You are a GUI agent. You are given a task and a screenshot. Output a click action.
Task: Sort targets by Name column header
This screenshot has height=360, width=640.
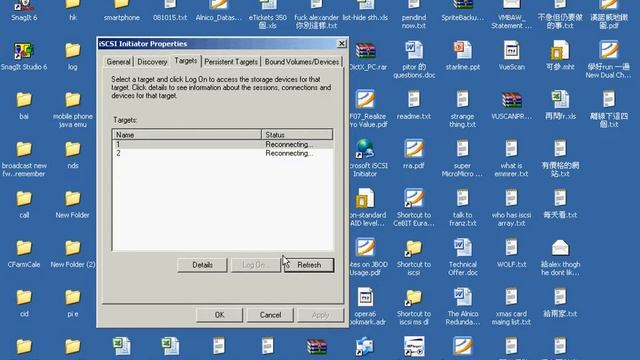187,134
